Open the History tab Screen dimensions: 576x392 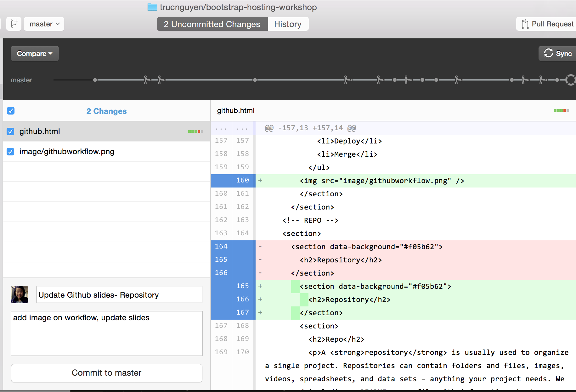click(288, 24)
